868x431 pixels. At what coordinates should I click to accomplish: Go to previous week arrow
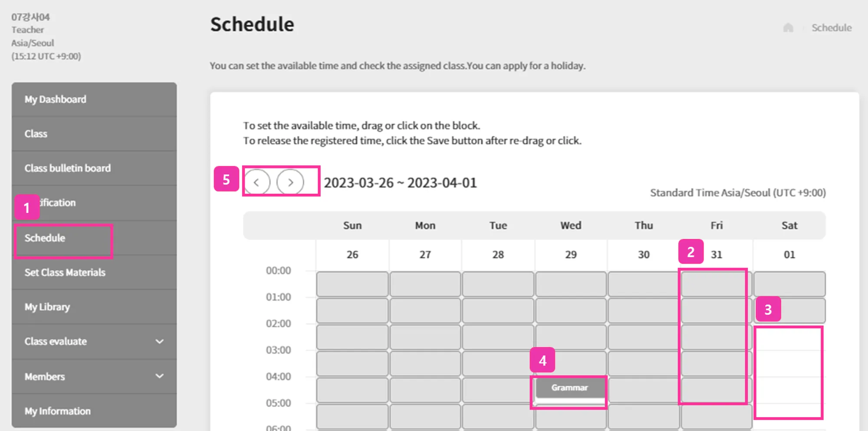tap(256, 182)
